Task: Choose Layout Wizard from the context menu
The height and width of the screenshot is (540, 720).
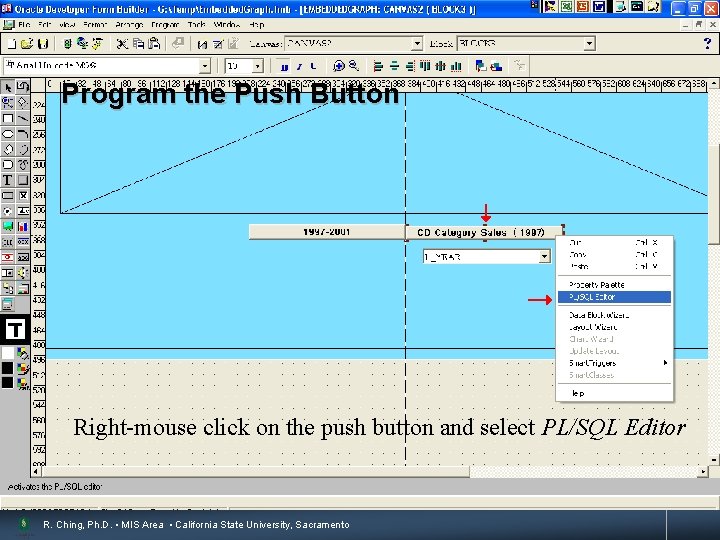Action: click(614, 327)
